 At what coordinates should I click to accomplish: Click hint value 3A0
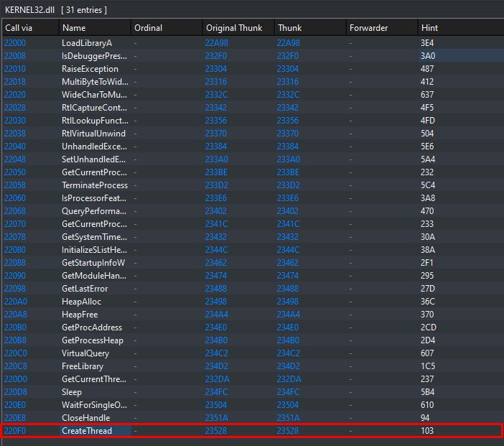[x=428, y=56]
